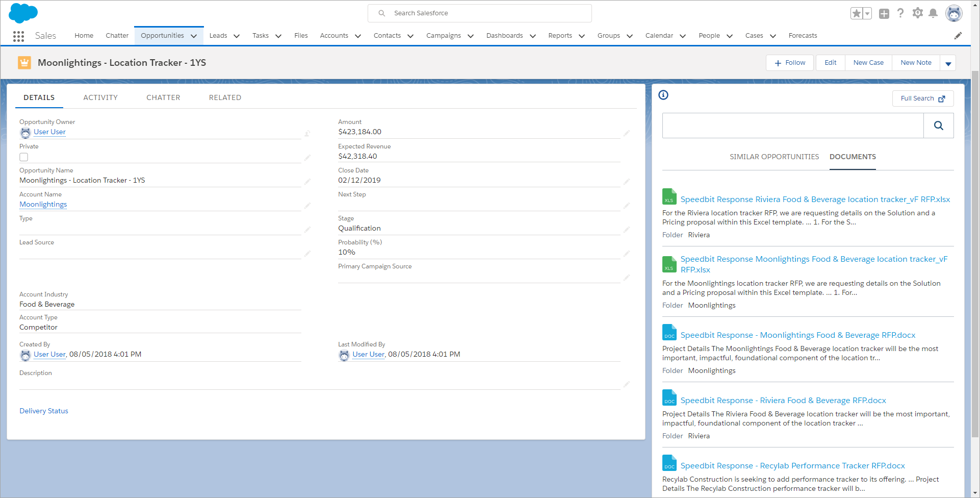
Task: Click the New Case button
Action: (868, 63)
